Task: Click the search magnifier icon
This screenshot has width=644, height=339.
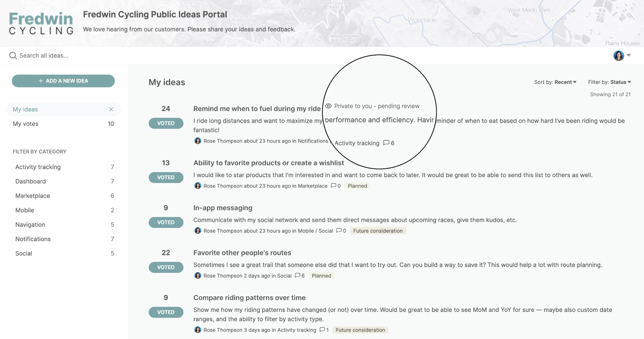Action: (13, 55)
